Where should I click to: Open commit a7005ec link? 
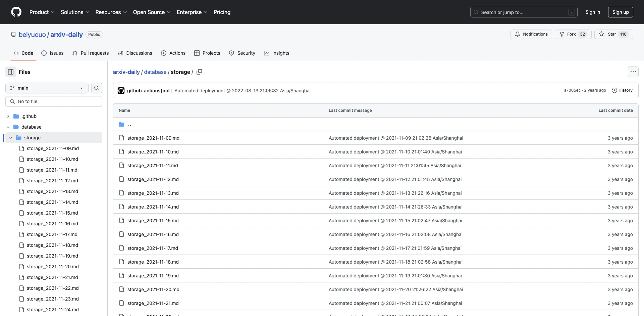pyautogui.click(x=572, y=90)
